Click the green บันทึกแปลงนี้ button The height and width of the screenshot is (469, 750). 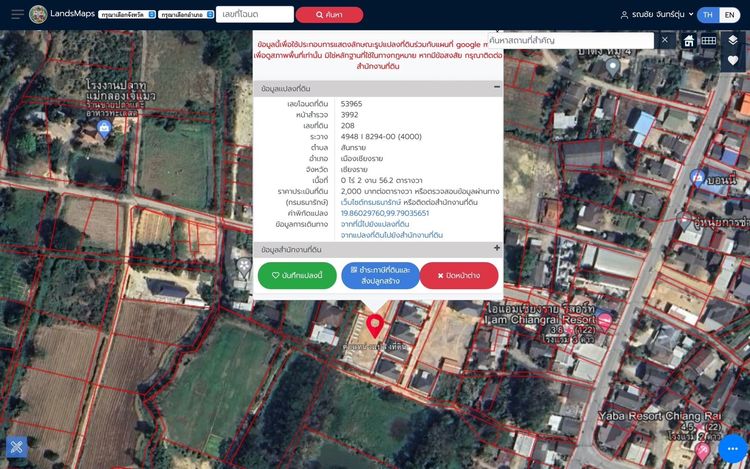297,275
